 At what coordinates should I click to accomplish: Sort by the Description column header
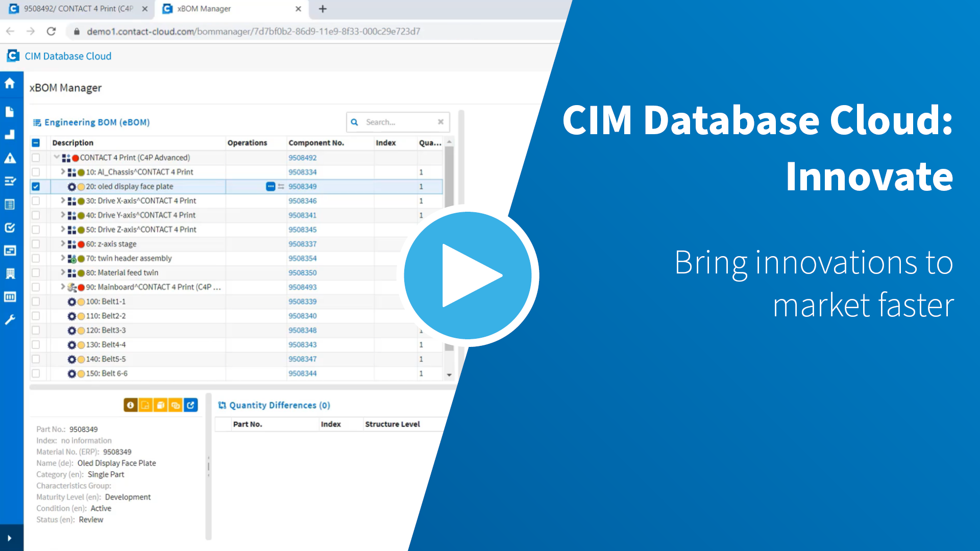tap(72, 143)
